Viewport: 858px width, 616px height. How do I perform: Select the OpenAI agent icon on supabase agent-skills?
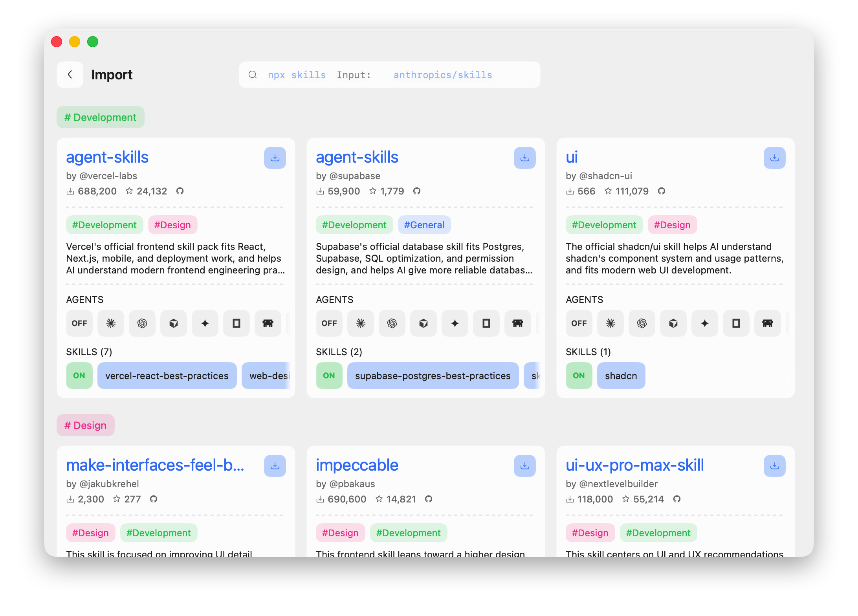[392, 323]
